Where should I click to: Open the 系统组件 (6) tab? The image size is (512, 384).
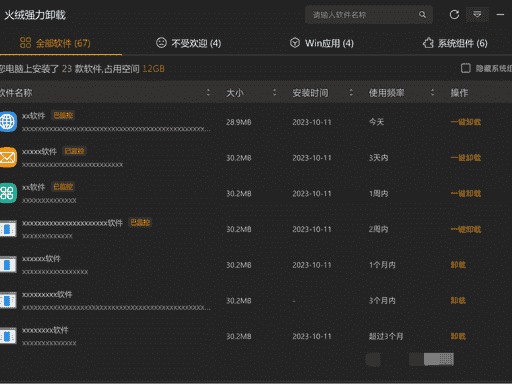point(455,43)
